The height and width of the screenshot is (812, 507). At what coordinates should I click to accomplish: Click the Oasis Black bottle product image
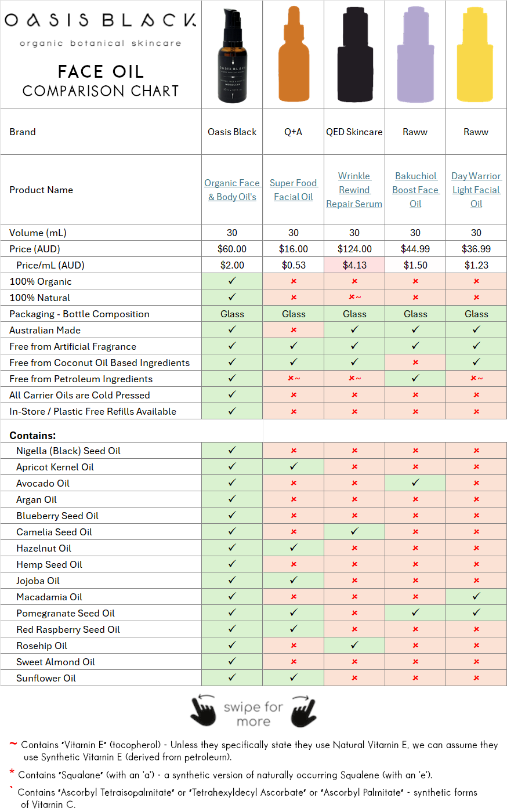(x=232, y=56)
